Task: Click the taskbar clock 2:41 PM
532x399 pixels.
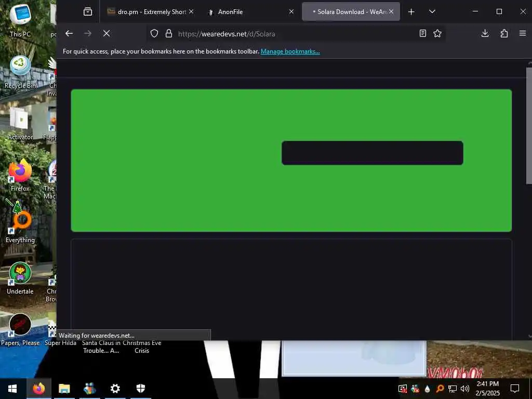Action: [487, 389]
